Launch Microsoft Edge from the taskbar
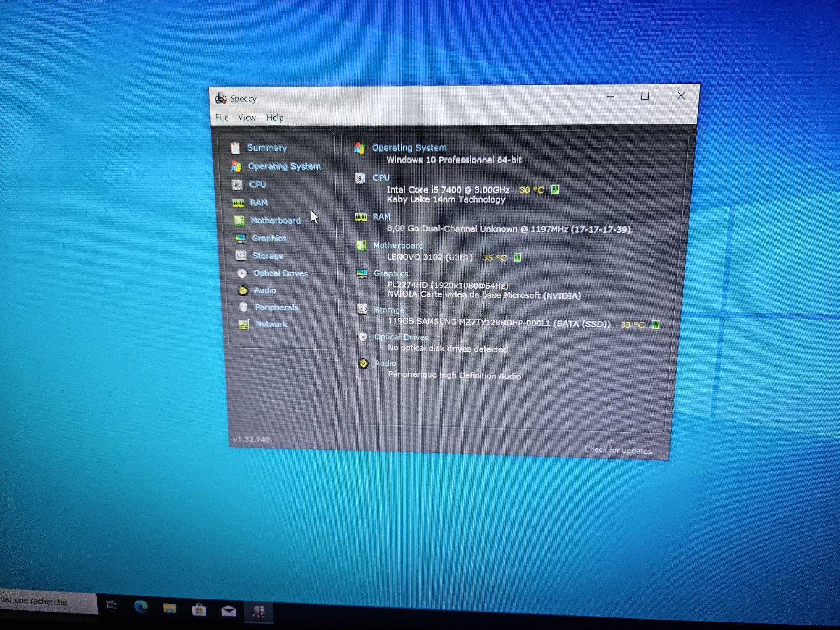This screenshot has height=630, width=840. pos(141,606)
